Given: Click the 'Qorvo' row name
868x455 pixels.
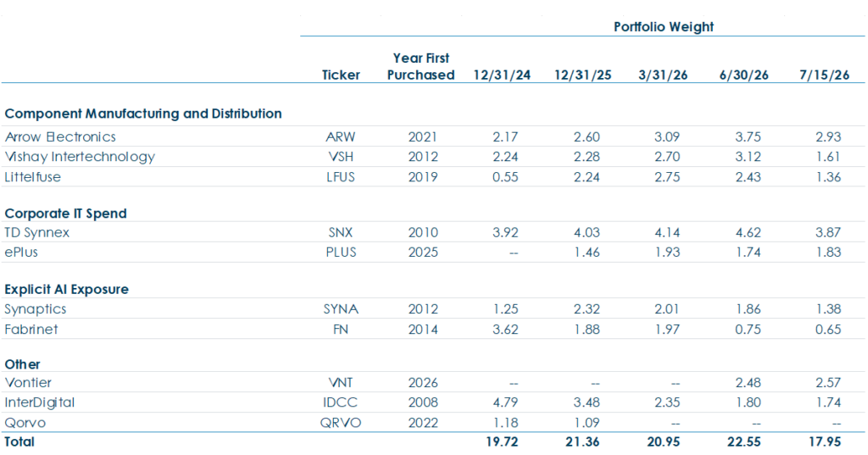Looking at the screenshot, I should tap(25, 423).
